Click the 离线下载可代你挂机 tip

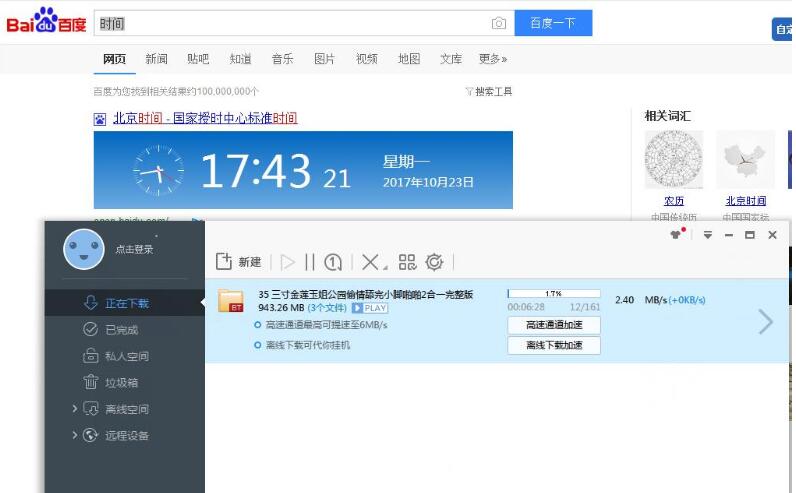click(x=308, y=345)
